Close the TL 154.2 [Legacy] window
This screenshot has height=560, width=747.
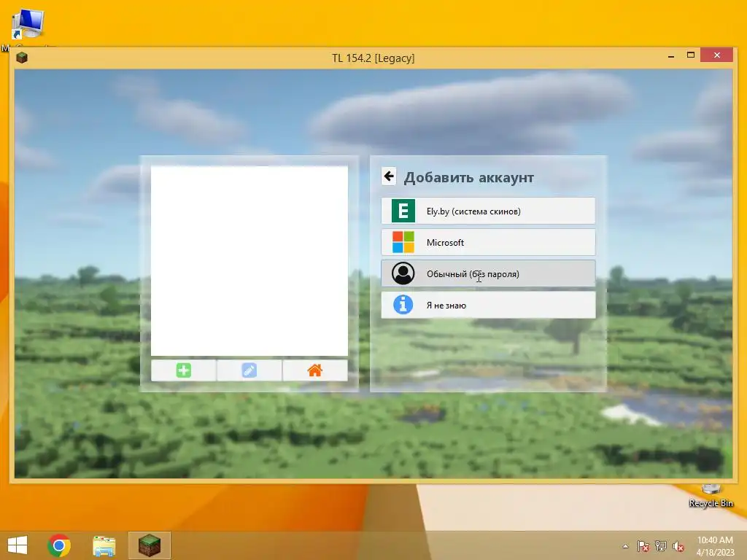coord(717,55)
